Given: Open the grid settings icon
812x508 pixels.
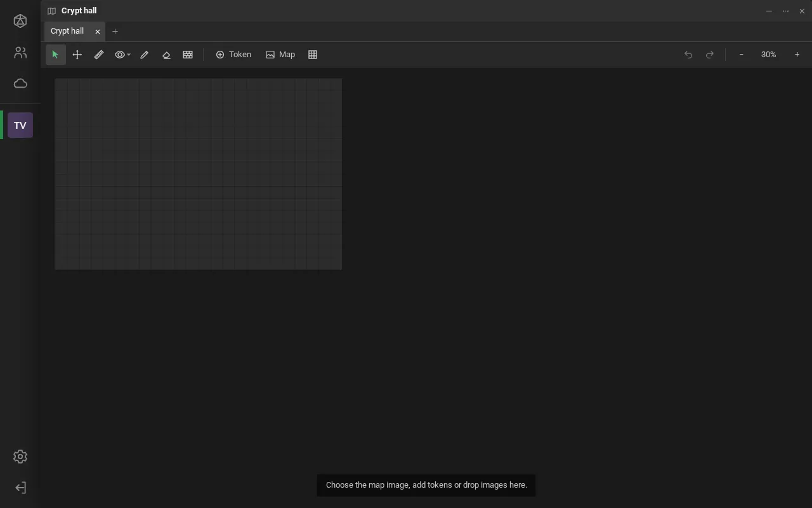Looking at the screenshot, I should click(313, 55).
